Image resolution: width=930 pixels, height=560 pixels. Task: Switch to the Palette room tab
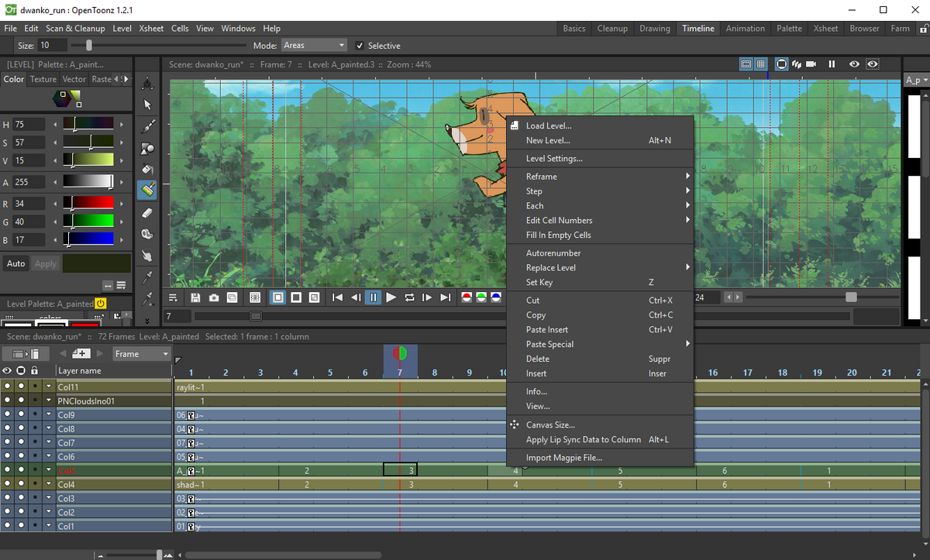(789, 29)
